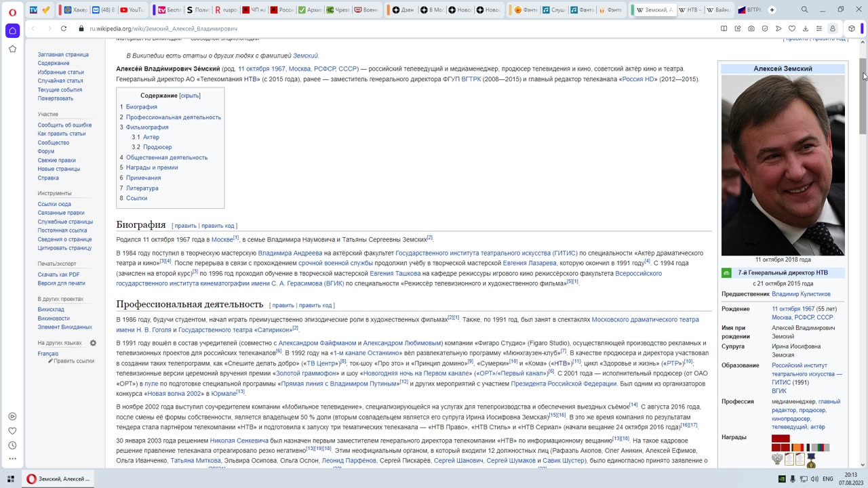Open the 'Ссылки сюда' tools link
868x488 pixels.
pyautogui.click(x=54, y=204)
